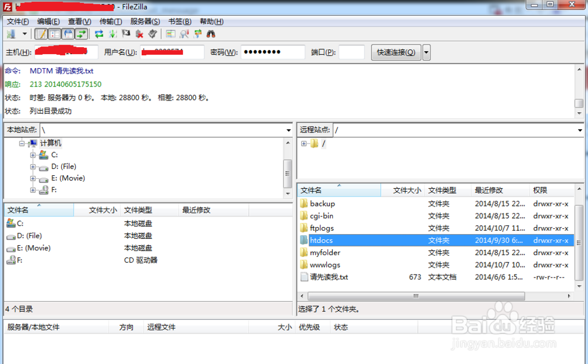
Task: Select E: (Movie) in local file list
Action: 34,248
